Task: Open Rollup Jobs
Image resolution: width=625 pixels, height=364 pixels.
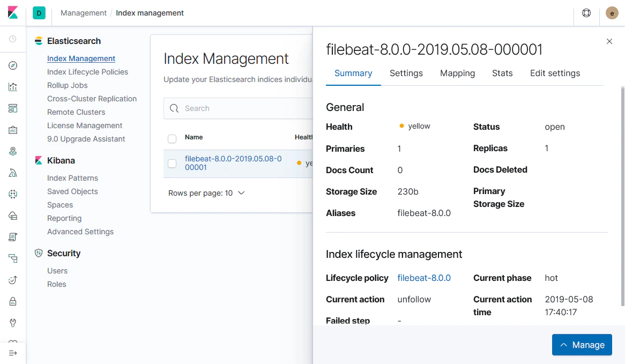Action: click(x=68, y=85)
